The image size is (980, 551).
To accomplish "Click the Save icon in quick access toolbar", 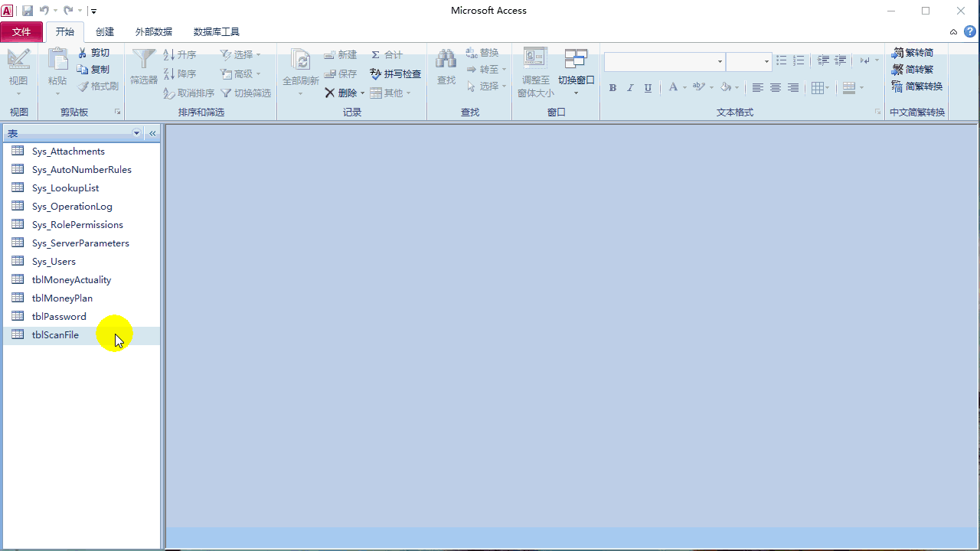I will coord(28,11).
